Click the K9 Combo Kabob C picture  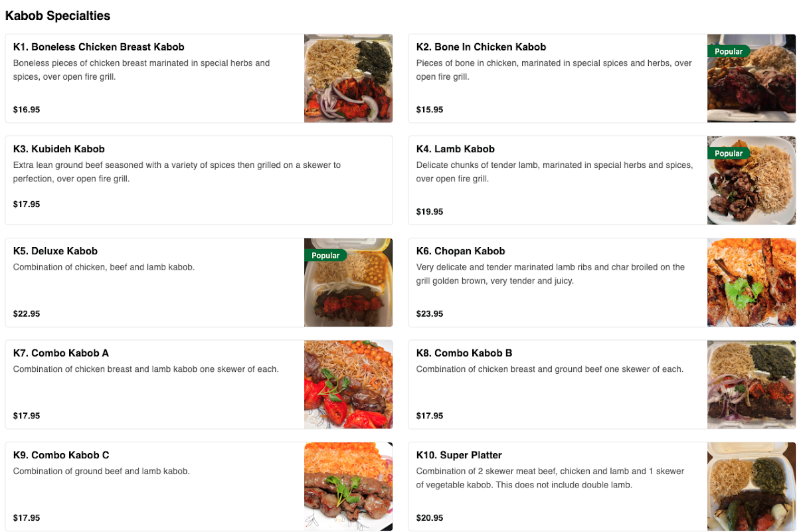point(348,486)
